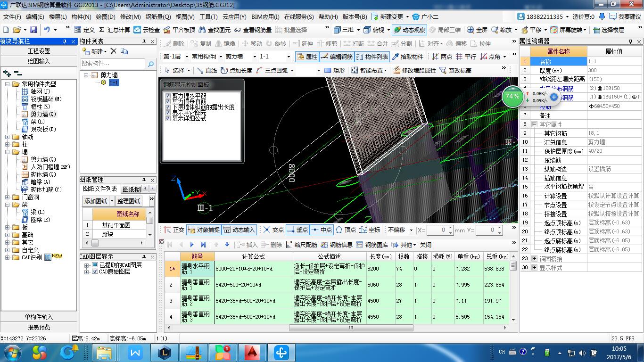The image size is (644, 362).
Task: Click 缩尺配筋 scale rebar tool
Action: point(301,245)
